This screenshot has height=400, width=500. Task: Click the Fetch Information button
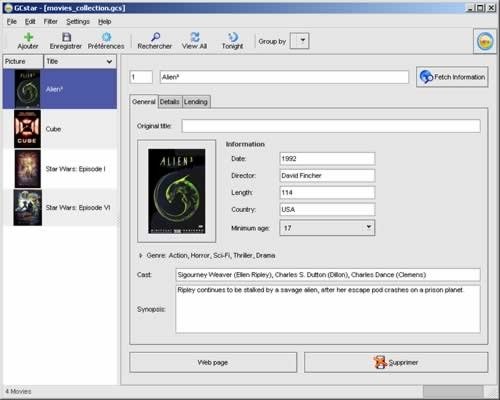pos(452,77)
